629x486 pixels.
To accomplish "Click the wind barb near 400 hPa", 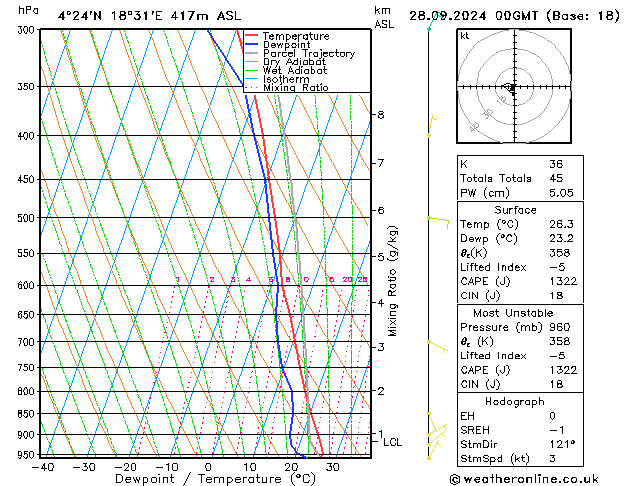I will coord(432,124).
